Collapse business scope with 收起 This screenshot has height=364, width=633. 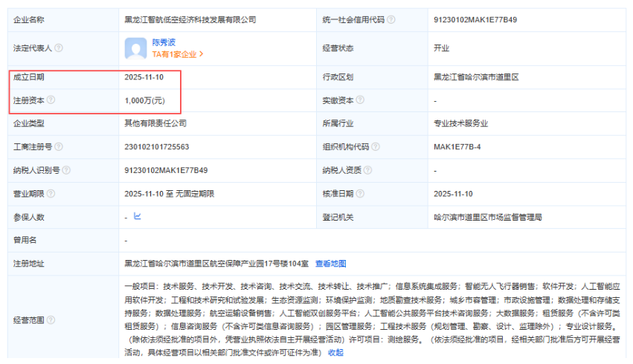point(335,353)
